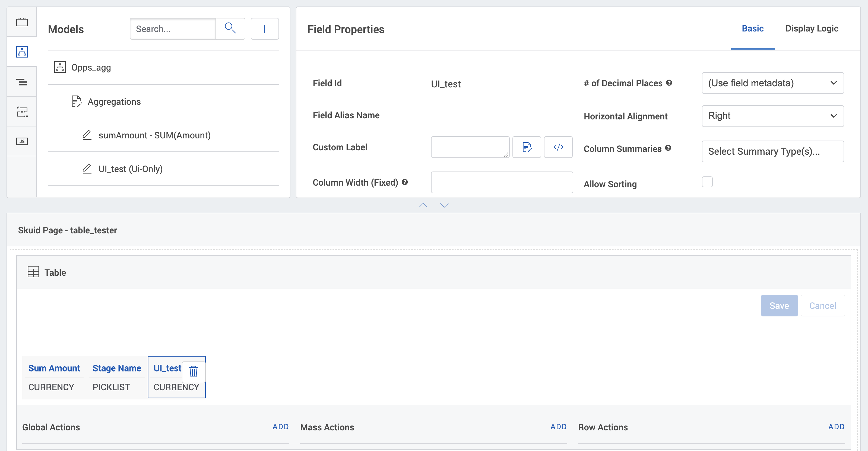Select the Models sidebar icon
The height and width of the screenshot is (451, 868).
[x=22, y=52]
